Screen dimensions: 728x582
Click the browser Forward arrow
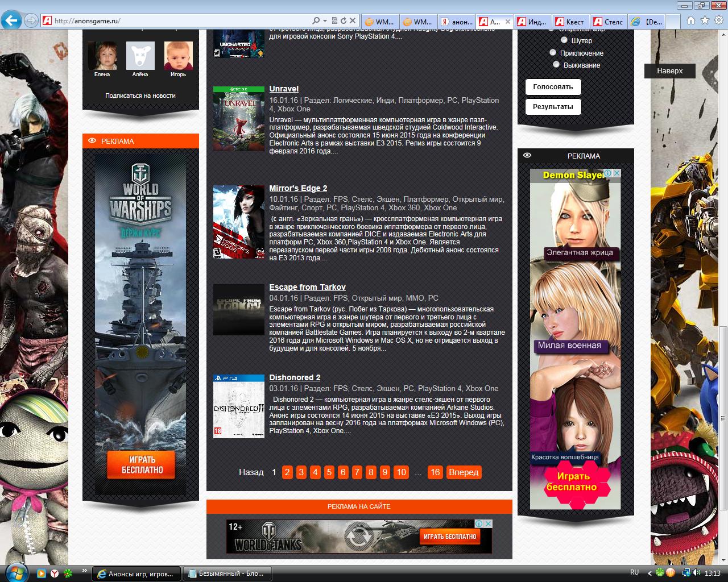pos(31,21)
